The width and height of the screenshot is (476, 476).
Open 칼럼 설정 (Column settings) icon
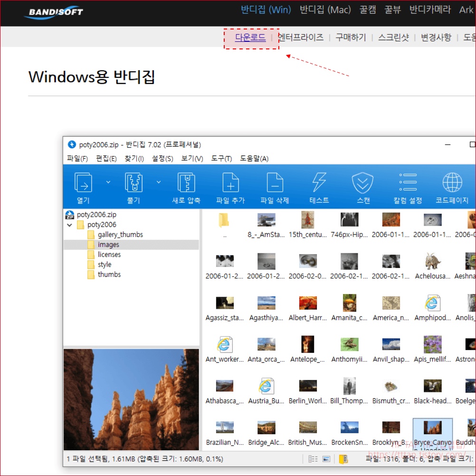pyautogui.click(x=408, y=182)
